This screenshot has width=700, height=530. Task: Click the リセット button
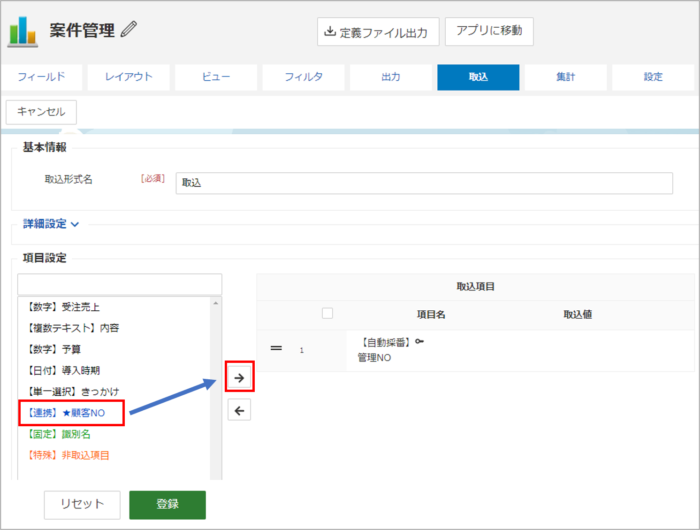[82, 505]
